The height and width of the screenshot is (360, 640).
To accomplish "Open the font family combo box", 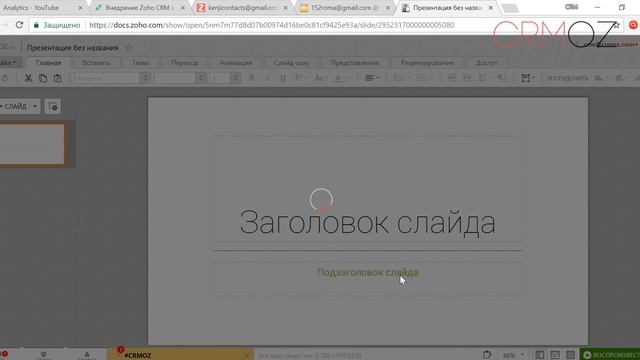I will click(x=111, y=78).
